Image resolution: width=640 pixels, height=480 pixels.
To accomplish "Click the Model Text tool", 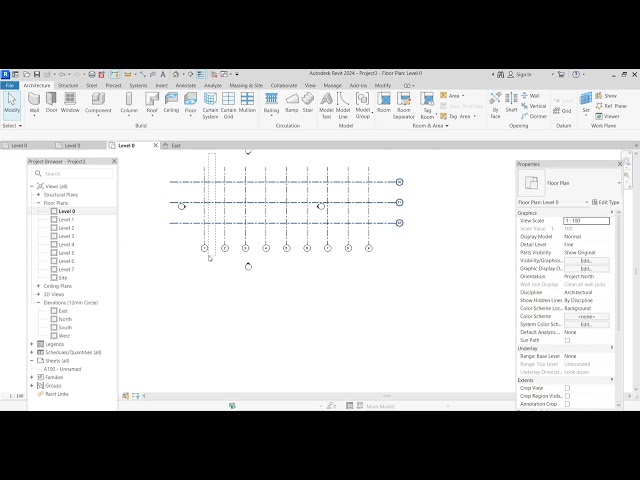I will tap(326, 106).
